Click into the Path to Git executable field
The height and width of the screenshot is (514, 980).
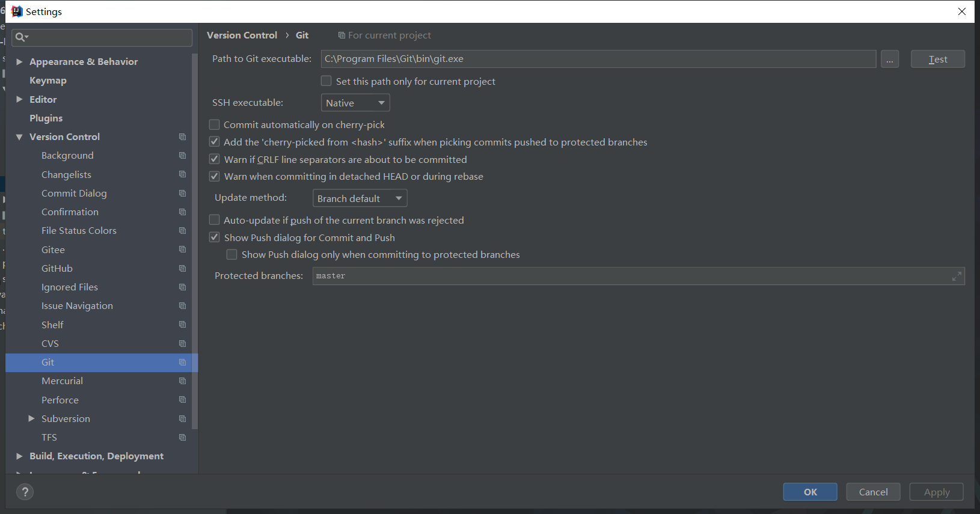tap(598, 59)
